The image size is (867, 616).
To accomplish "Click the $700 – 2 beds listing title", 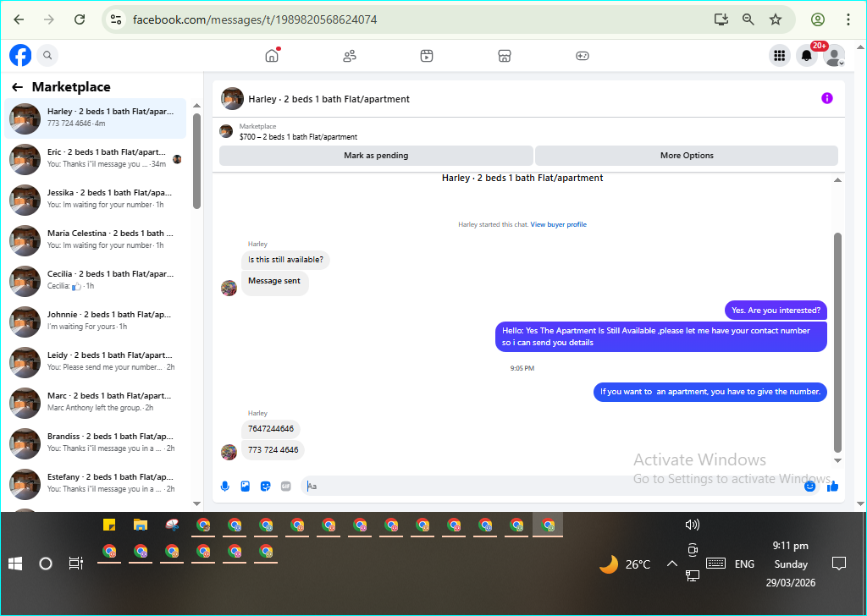I will click(x=298, y=137).
